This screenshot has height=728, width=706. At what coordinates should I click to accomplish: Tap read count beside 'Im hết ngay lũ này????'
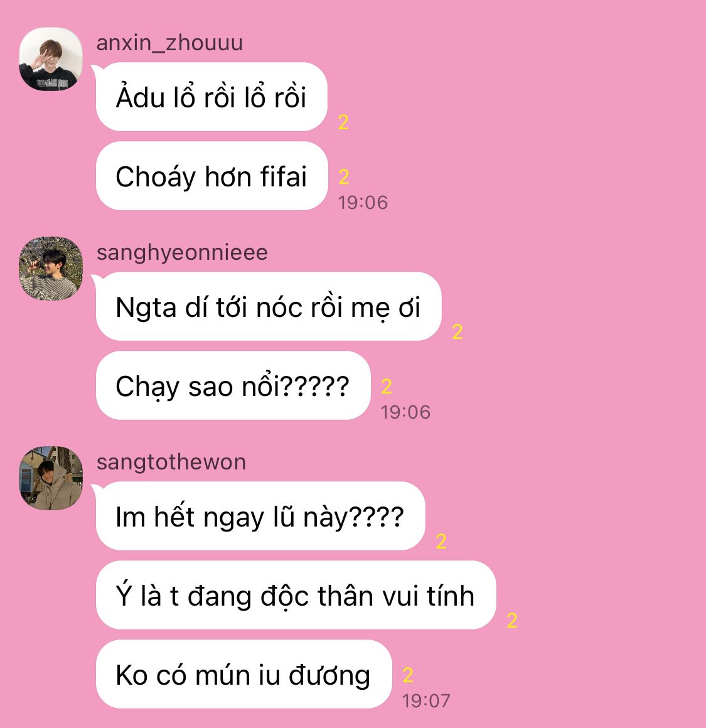click(441, 542)
